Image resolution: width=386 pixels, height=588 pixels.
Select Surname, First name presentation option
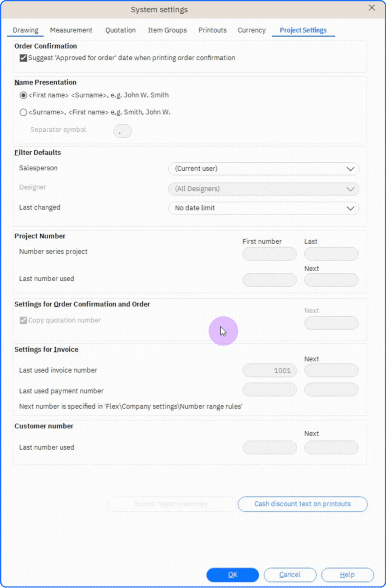tap(24, 112)
